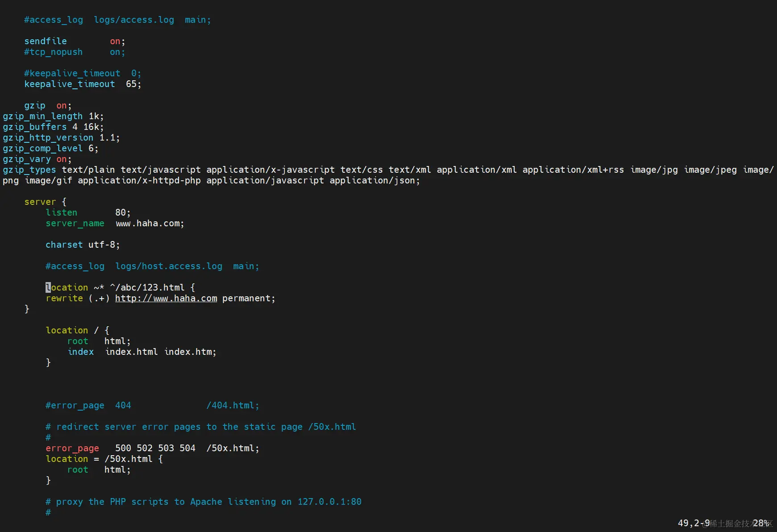Click the 'permanent;' flag text
The image size is (777, 532).
click(x=249, y=298)
